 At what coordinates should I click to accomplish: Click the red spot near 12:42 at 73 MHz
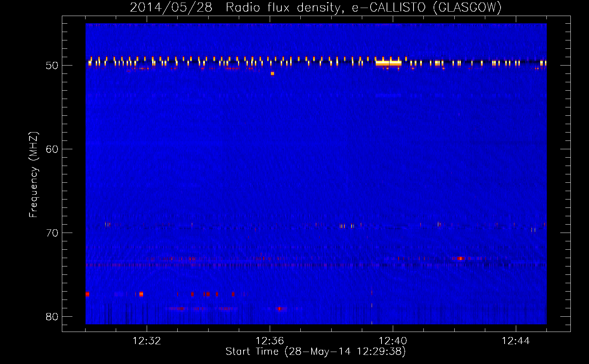pos(460,258)
